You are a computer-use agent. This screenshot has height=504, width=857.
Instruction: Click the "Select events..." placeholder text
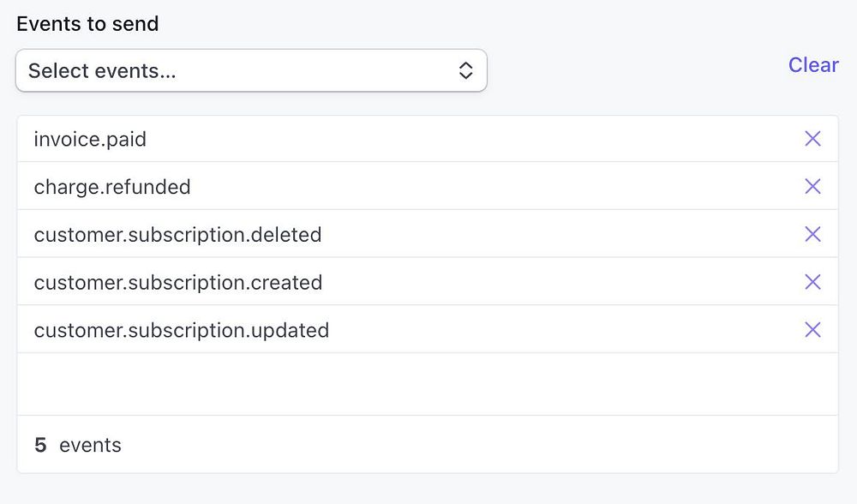coord(102,70)
